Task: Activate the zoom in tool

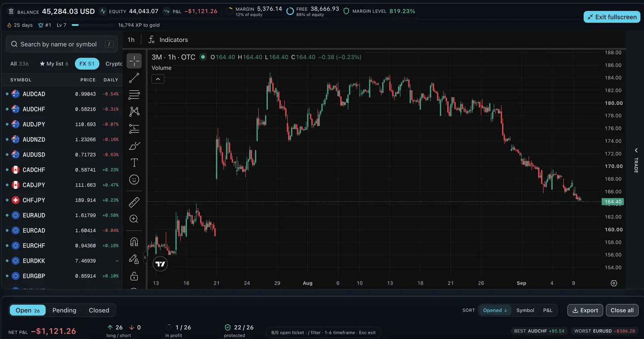Action: [x=134, y=219]
